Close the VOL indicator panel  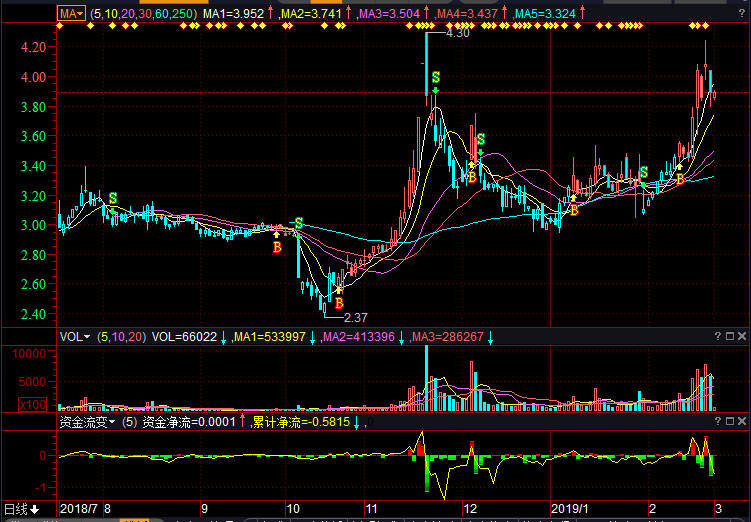pos(741,336)
